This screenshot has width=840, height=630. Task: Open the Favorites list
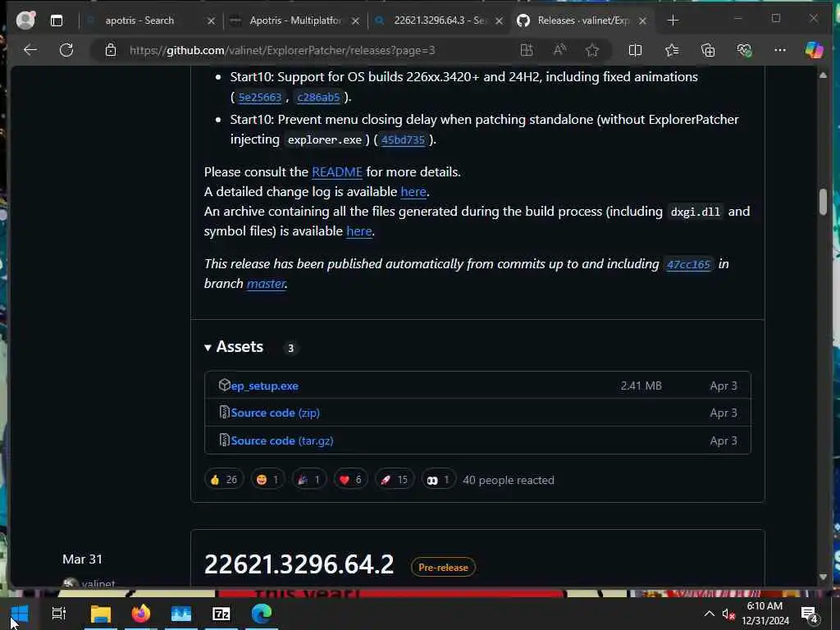pos(671,50)
